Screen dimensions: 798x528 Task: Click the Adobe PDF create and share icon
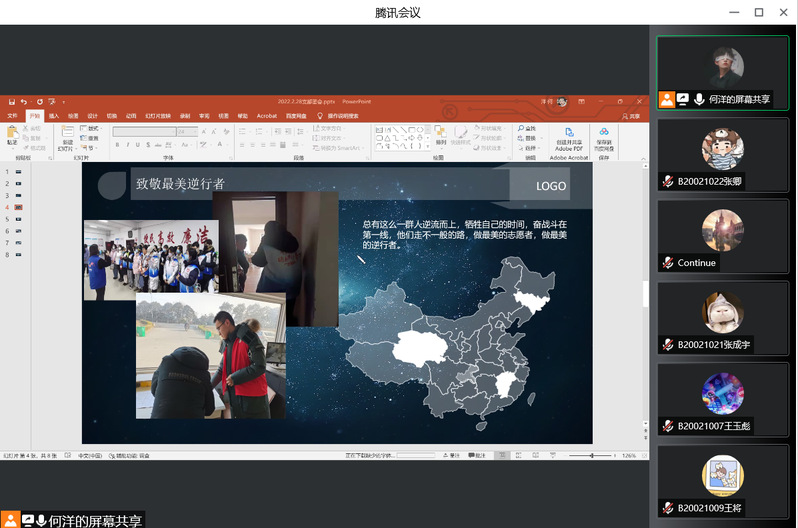click(x=569, y=135)
